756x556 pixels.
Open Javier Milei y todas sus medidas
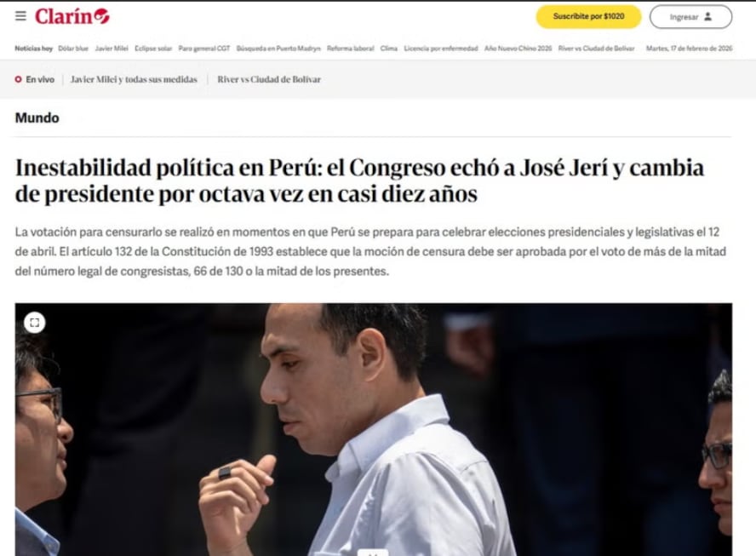[x=134, y=79]
